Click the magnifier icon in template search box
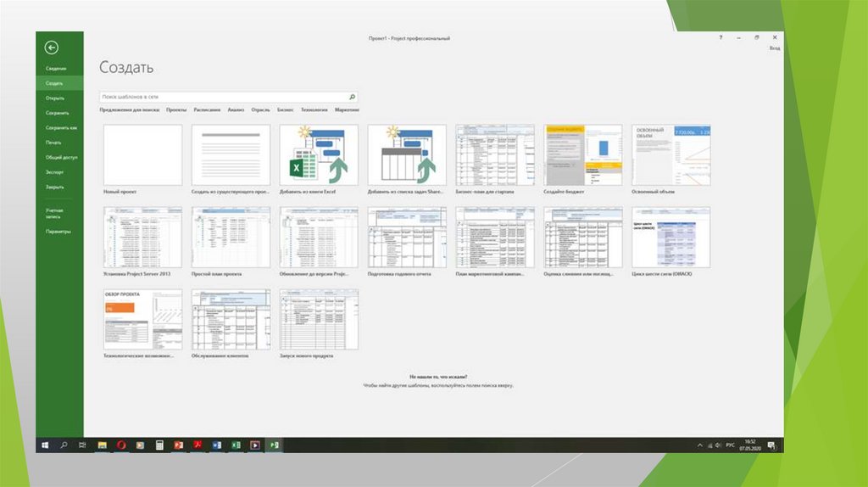Screen dimensions: 868x487 (352, 97)
